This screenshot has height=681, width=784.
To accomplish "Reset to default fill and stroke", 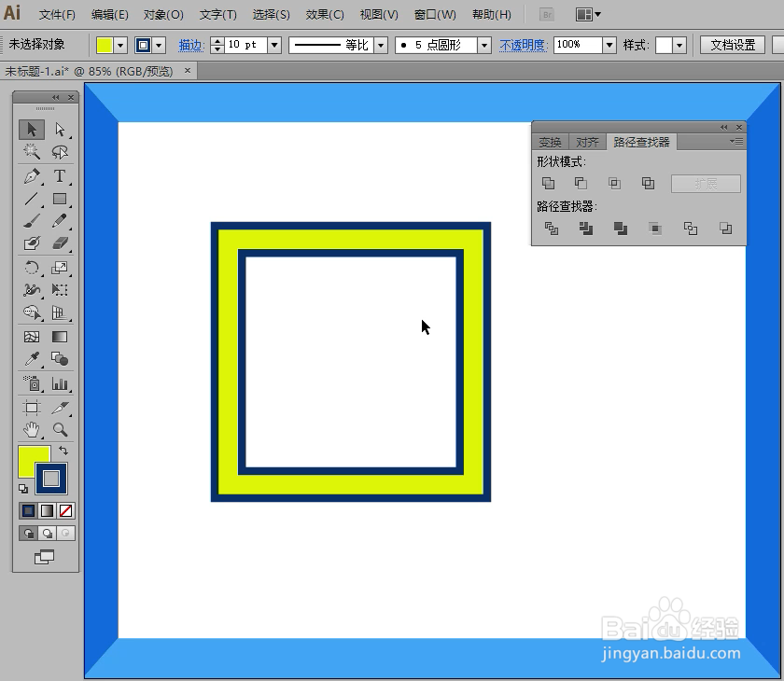I will [23, 489].
